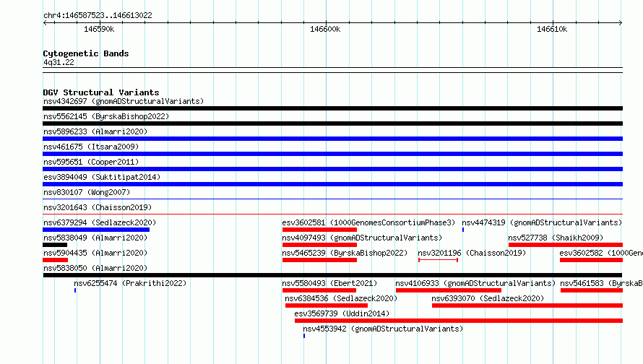Select the tiny blue marker under nsv4553942

[x=304, y=336]
